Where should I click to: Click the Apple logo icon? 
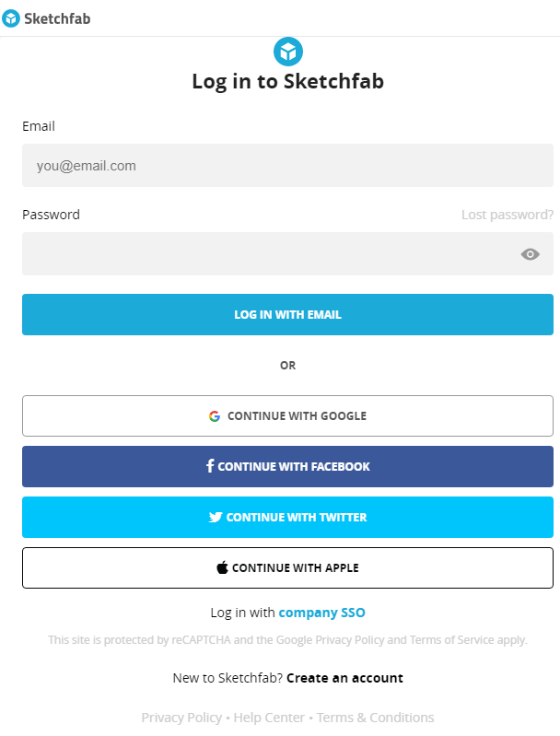(x=223, y=567)
